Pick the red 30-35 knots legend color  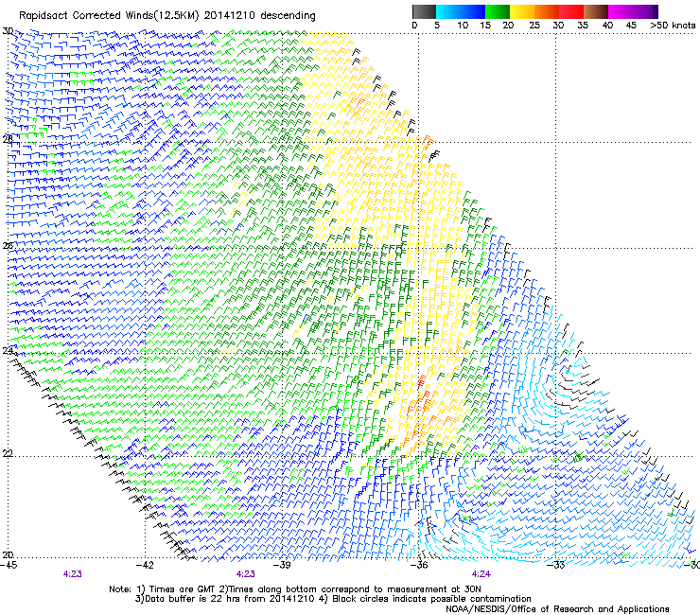571,11
